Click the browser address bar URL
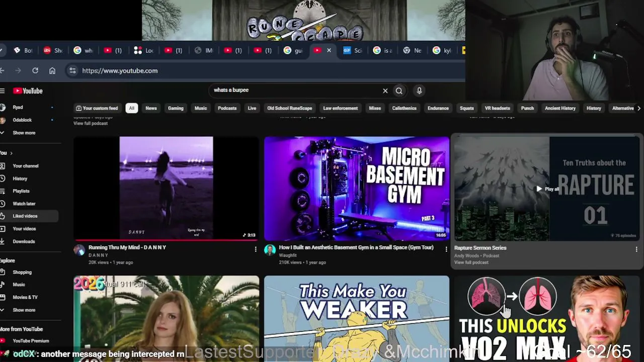Image resolution: width=644 pixels, height=362 pixels. [120, 71]
